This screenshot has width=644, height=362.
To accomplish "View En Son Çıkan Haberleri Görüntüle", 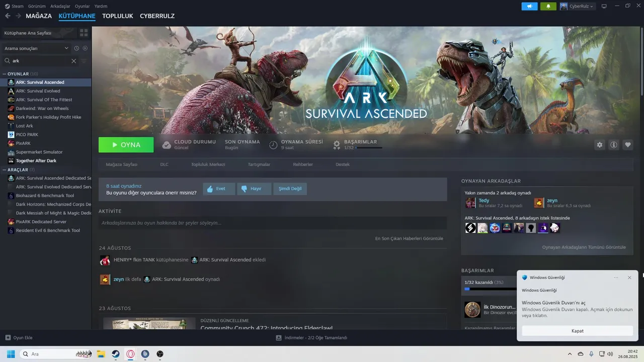I will point(409,238).
